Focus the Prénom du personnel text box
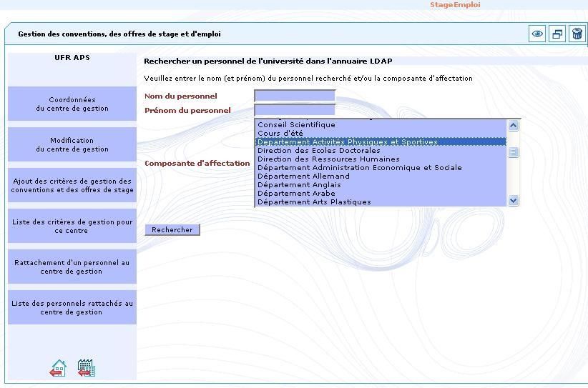The width and height of the screenshot is (588, 388). 295,110
